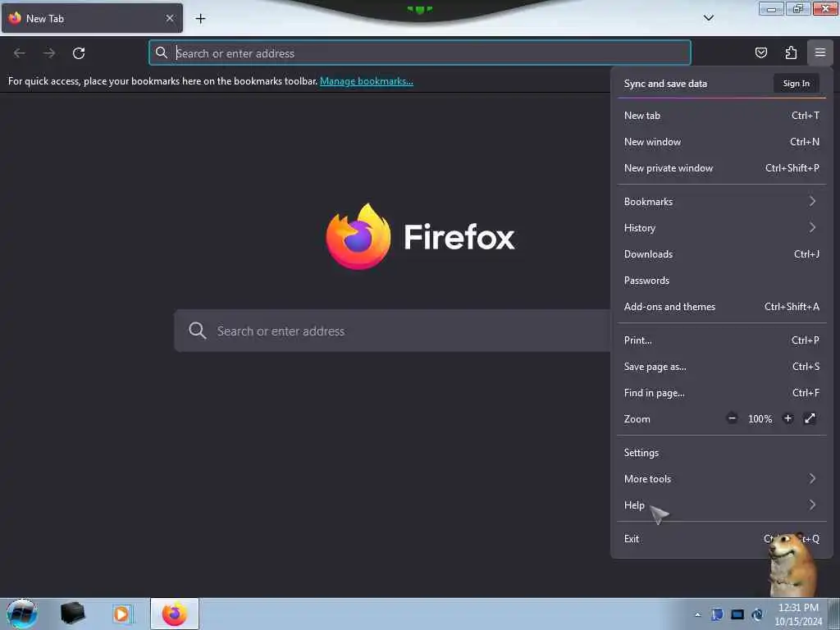Expand the More tools submenu
This screenshot has width=840, height=630.
722,478
